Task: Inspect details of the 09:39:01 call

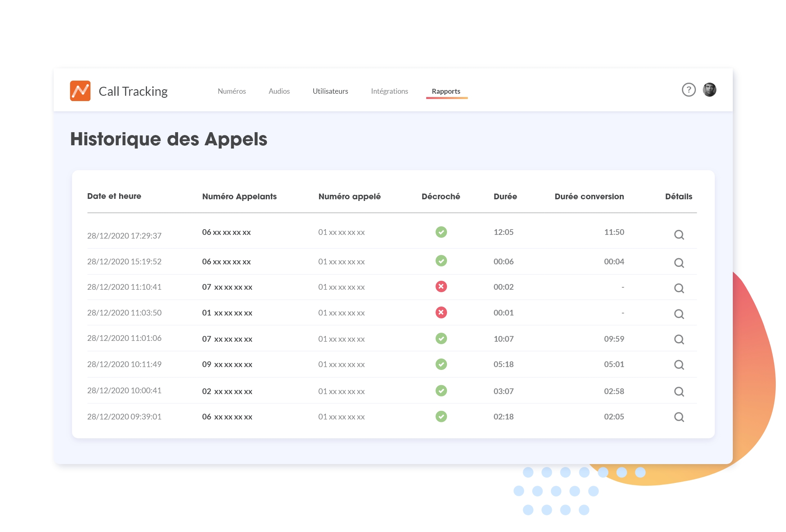Action: point(679,417)
